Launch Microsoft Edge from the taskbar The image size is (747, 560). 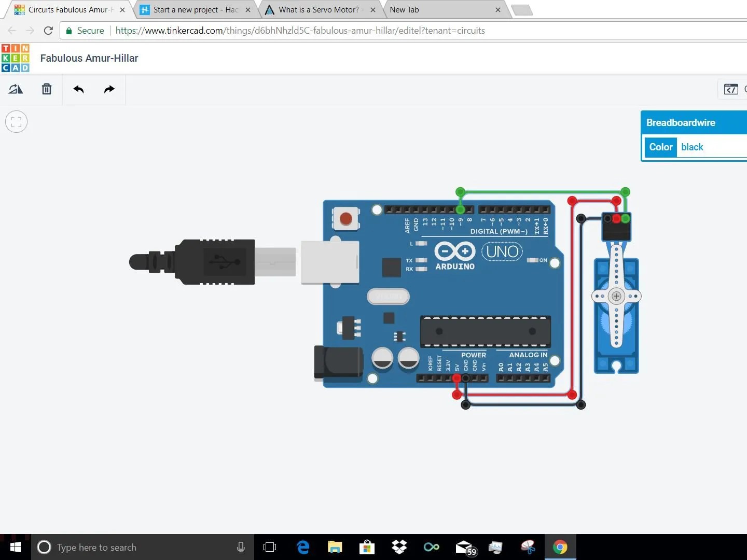pyautogui.click(x=302, y=547)
